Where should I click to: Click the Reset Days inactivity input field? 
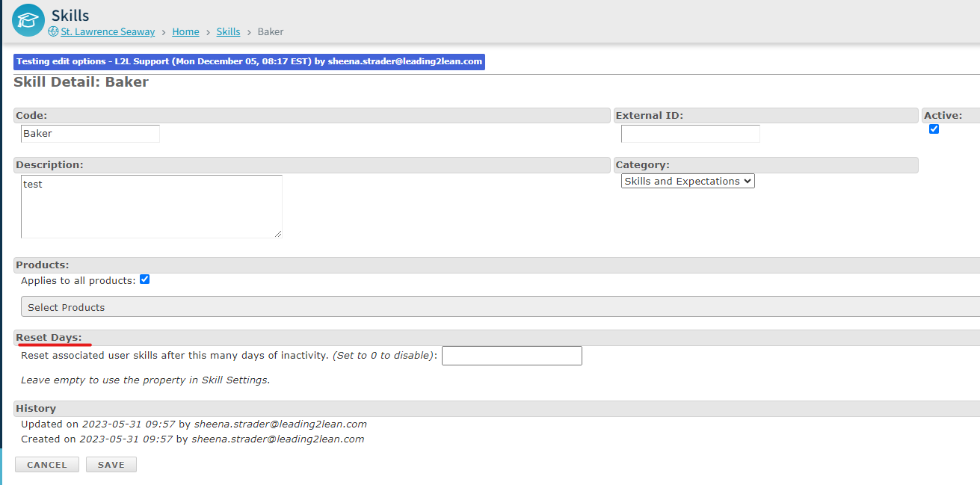[x=511, y=356]
